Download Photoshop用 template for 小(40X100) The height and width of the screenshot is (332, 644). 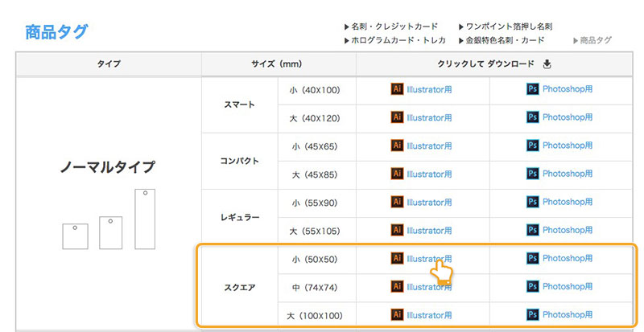point(568,89)
